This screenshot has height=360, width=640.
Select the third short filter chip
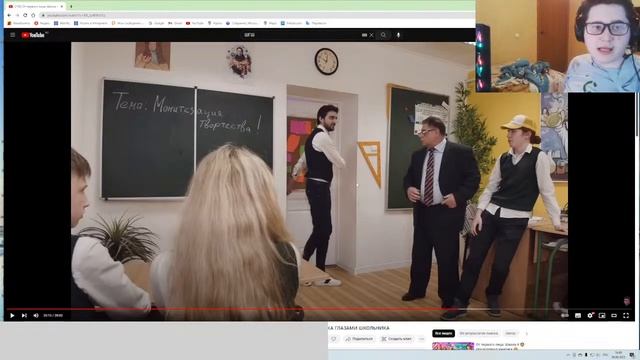coord(511,333)
